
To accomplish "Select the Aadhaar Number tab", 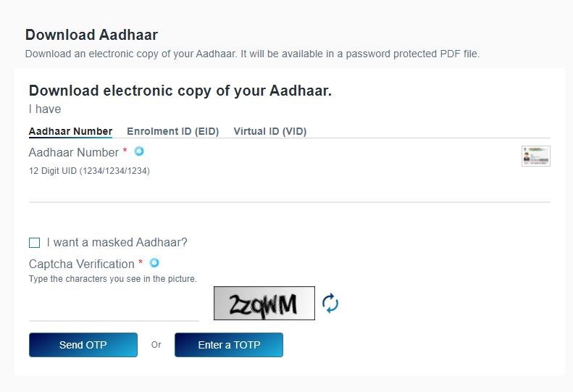I will click(70, 131).
